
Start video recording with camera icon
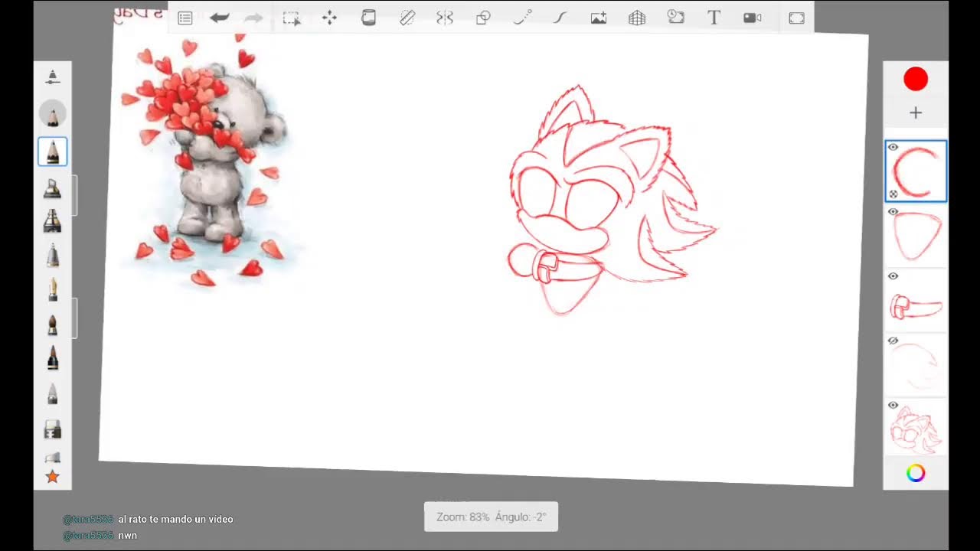753,18
